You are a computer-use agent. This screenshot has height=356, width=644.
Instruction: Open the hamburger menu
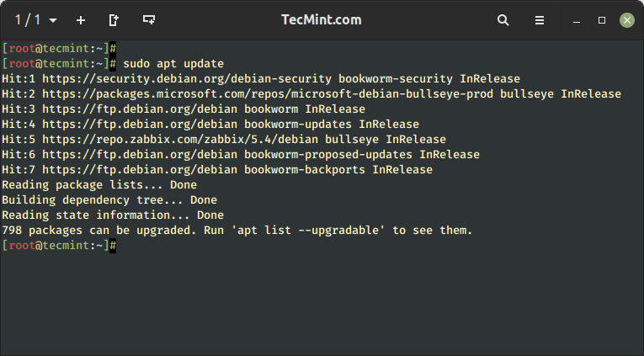pos(540,20)
